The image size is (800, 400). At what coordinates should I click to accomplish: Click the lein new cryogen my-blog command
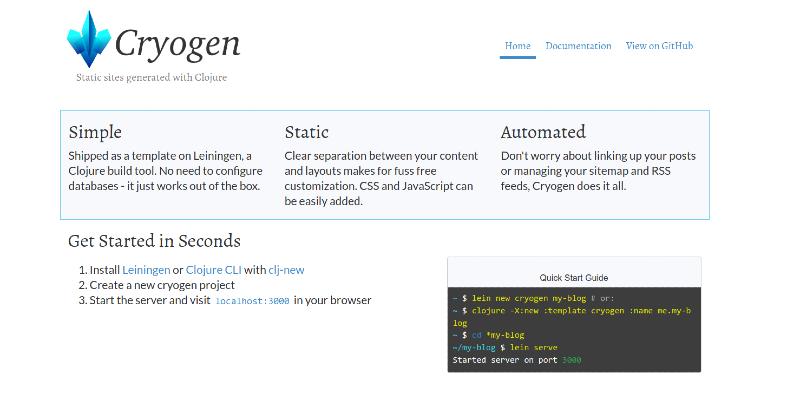pos(527,298)
